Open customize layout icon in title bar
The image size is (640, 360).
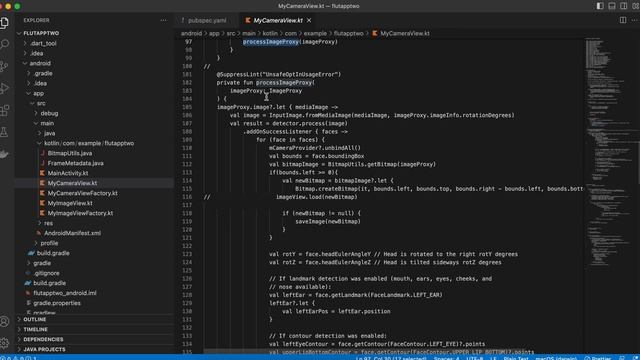[x=636, y=6]
